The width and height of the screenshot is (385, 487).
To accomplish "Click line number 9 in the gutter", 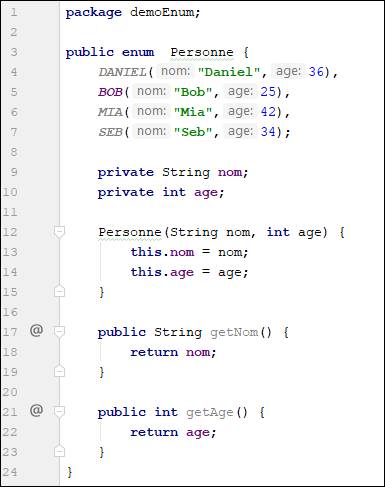I will tap(14, 172).
